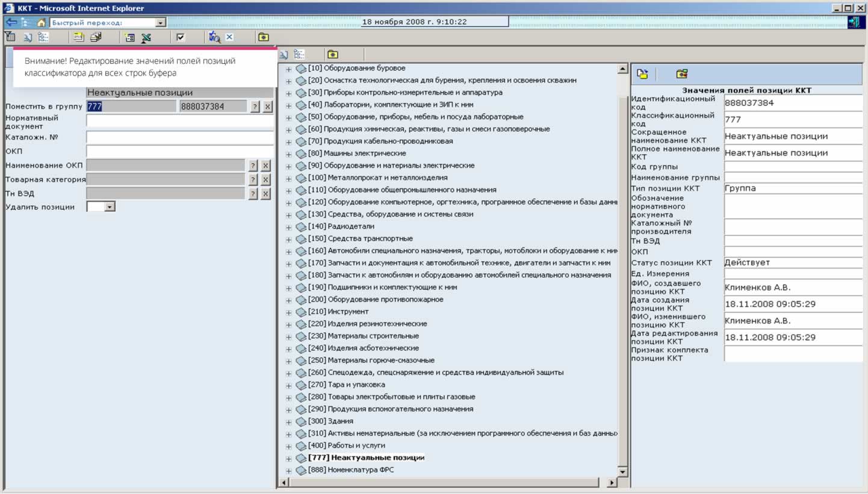This screenshot has height=494, width=868.
Task: Expand the [10] Оборудование буровое node
Action: coord(288,69)
